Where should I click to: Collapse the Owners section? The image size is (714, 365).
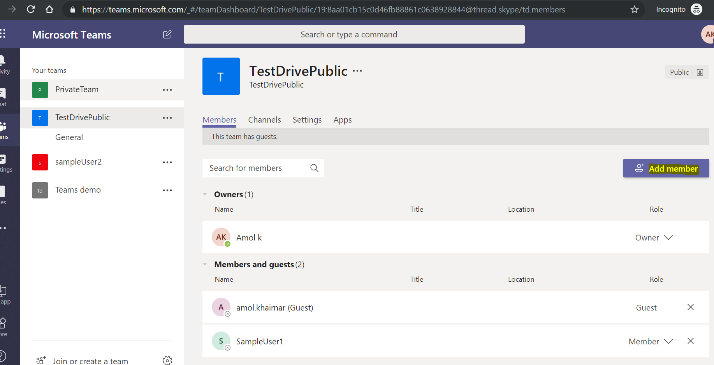click(x=205, y=194)
